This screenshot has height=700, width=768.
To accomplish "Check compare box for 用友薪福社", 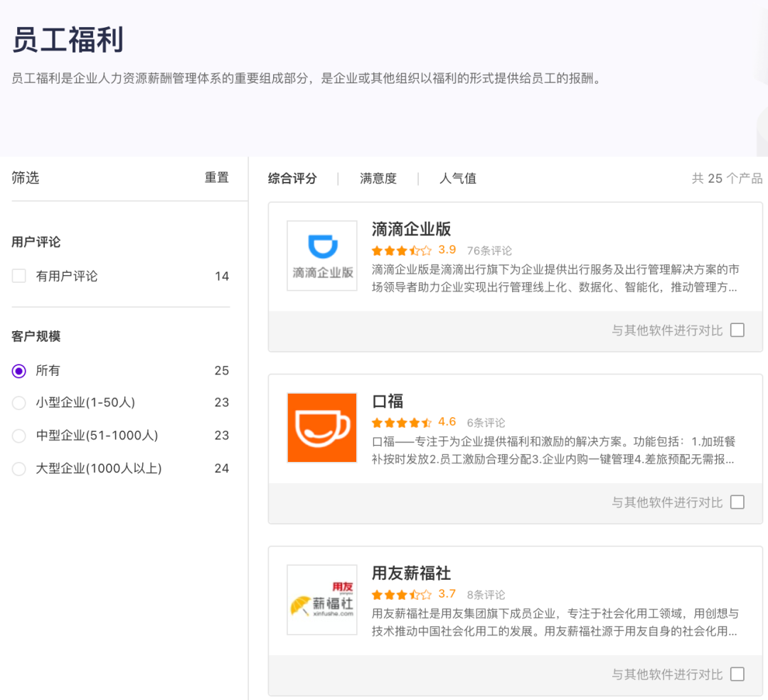I will (737, 674).
